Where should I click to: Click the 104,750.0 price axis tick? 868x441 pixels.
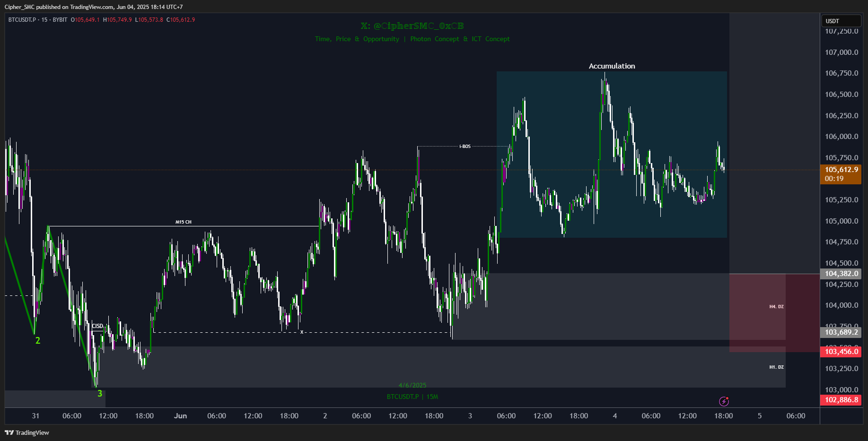tap(842, 242)
